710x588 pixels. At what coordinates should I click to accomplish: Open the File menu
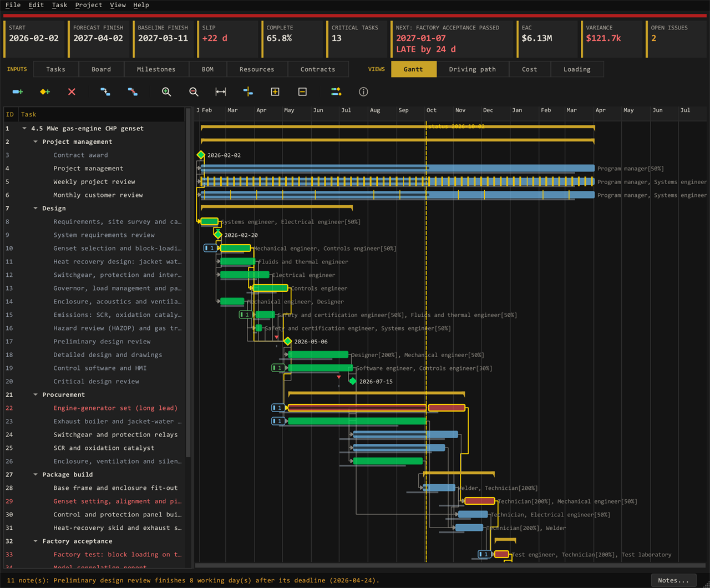(13, 5)
